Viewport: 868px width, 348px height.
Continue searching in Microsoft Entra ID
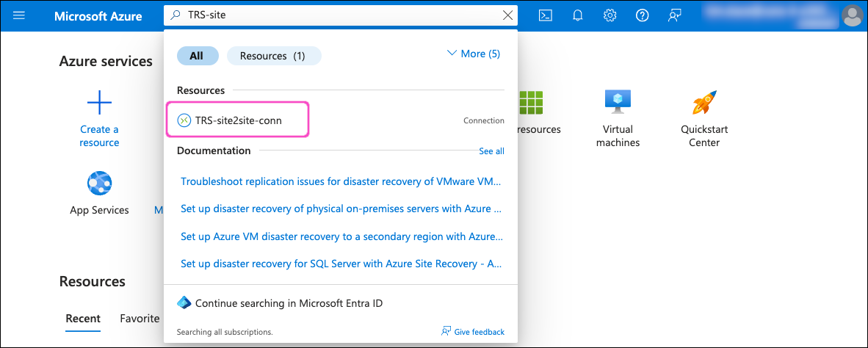tap(288, 303)
